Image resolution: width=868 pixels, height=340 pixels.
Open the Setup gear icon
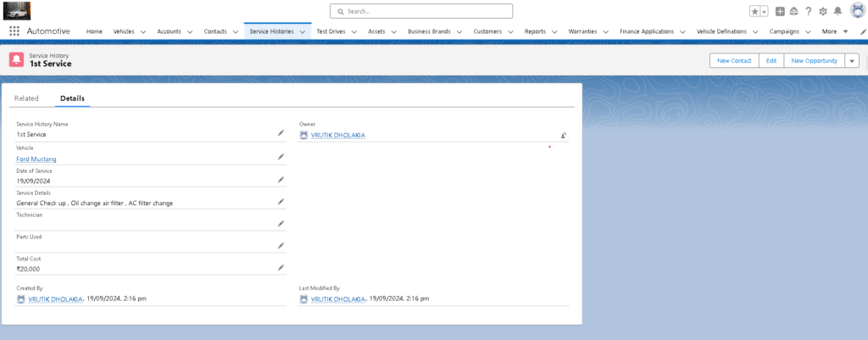(823, 11)
